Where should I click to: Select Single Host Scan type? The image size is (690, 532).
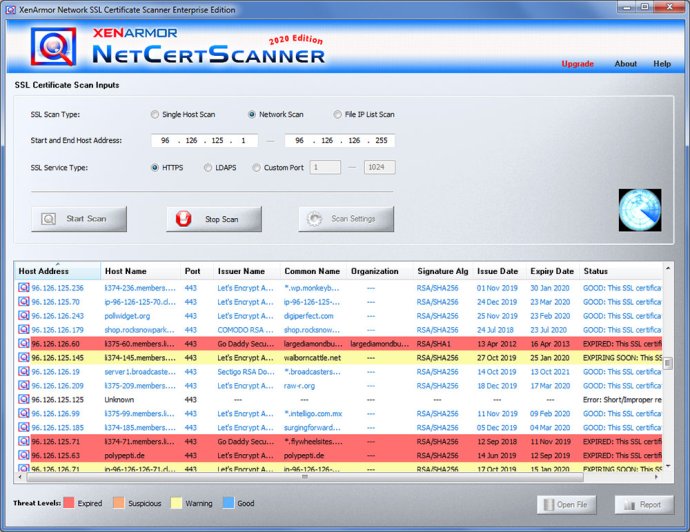(x=154, y=114)
